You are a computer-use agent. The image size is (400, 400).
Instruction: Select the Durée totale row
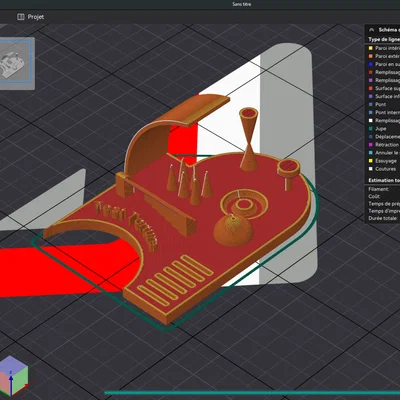coord(383,218)
